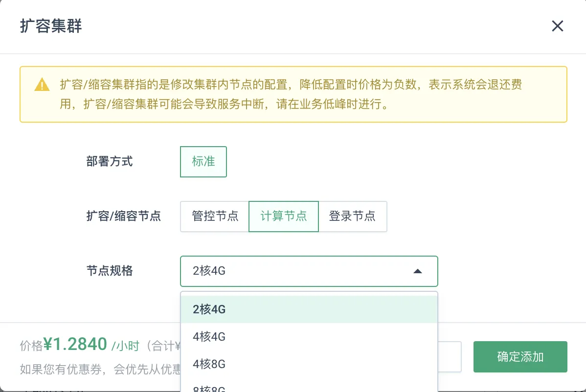Choose the 登录节点 option
Screen dimensions: 586x392
[x=352, y=216]
